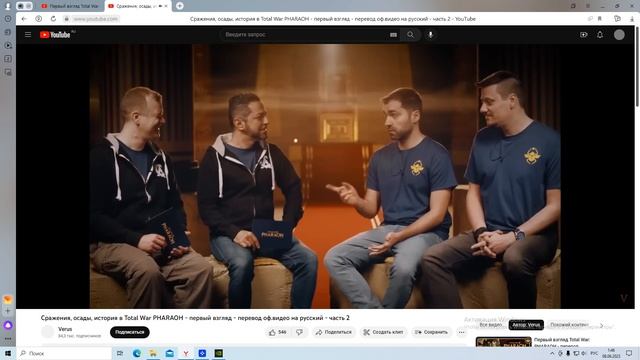Open File Explorer from taskbar
Image resolution: width=640 pixels, height=360 pixels.
153,353
